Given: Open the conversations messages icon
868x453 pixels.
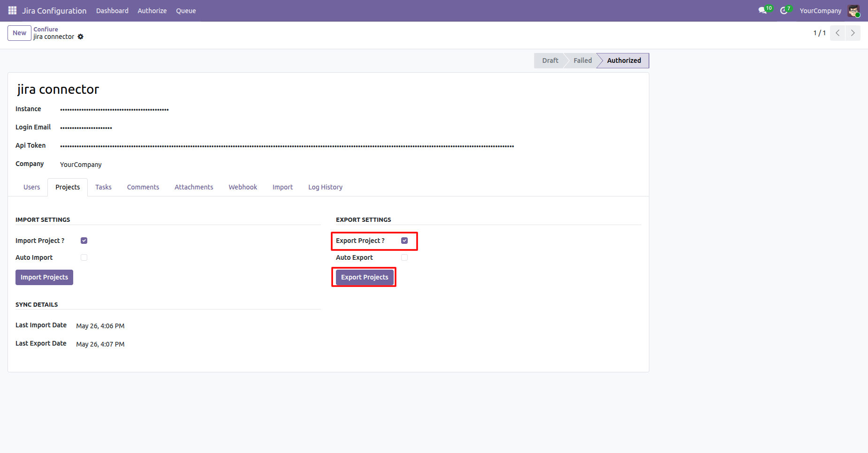Looking at the screenshot, I should click(763, 10).
